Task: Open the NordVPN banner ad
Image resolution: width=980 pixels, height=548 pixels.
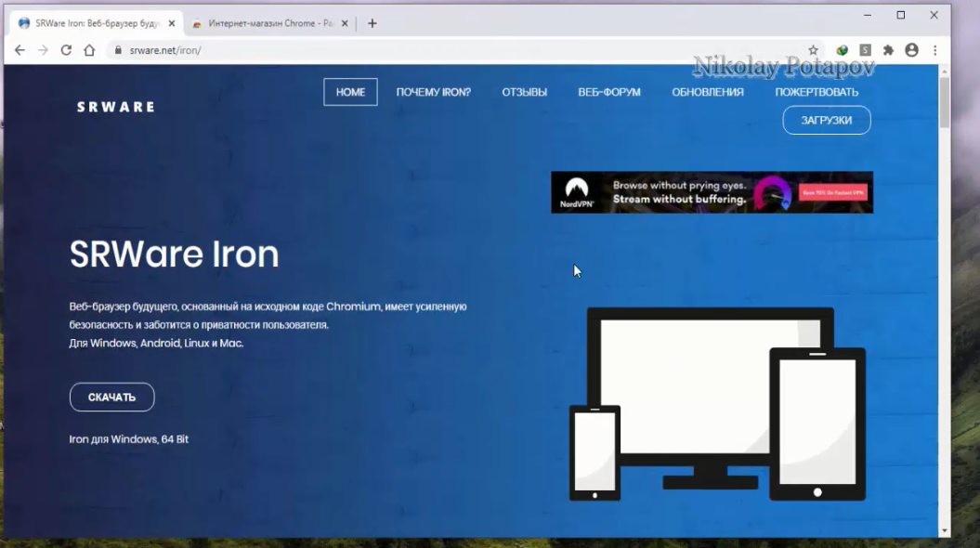Action: point(712,192)
